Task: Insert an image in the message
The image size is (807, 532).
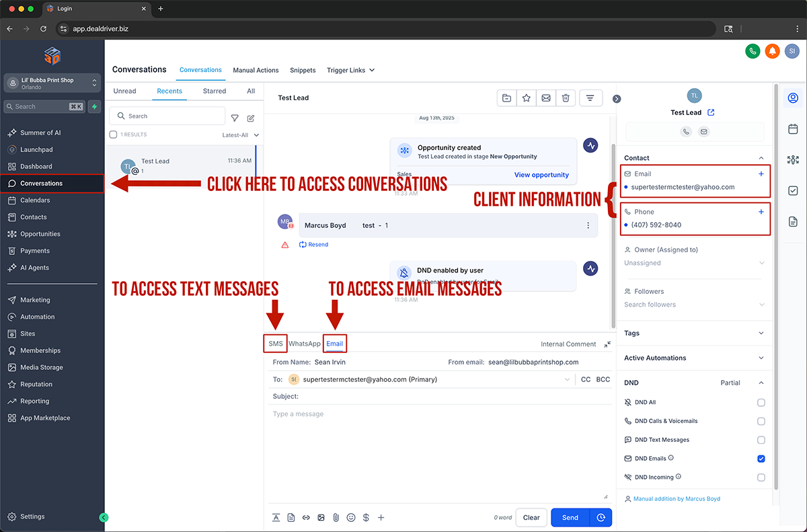Action: point(321,517)
